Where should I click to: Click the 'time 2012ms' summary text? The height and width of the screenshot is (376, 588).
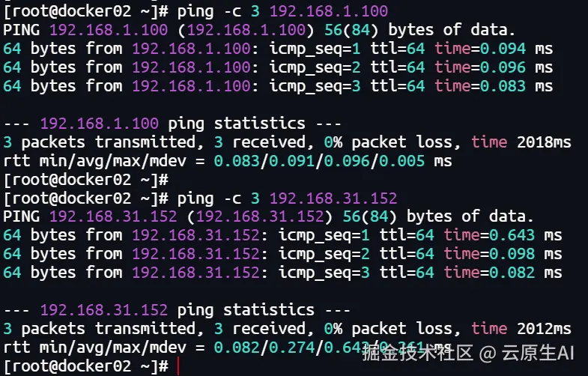tap(521, 328)
